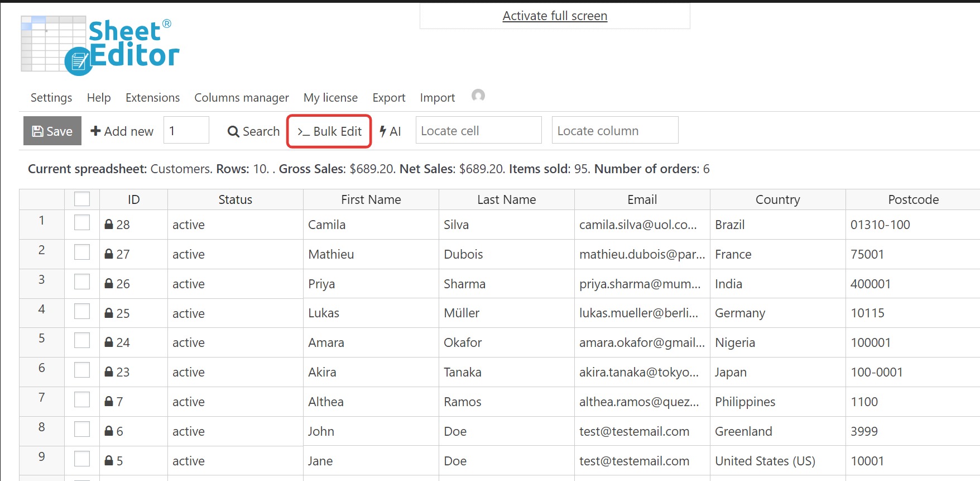Open the My license menu
The width and height of the screenshot is (980, 481).
[x=330, y=98]
